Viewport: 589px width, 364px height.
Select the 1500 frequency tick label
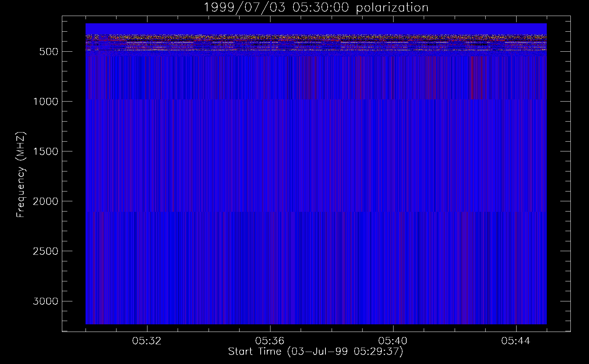click(x=46, y=151)
